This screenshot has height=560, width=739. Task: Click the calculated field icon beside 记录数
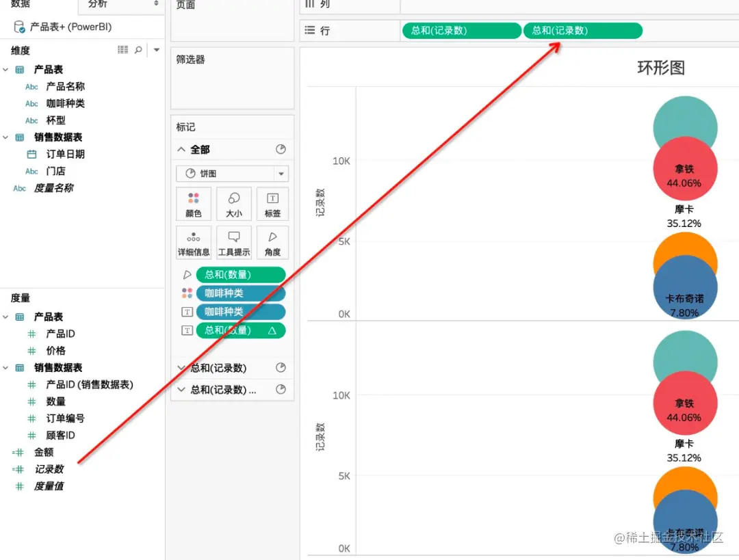click(18, 470)
